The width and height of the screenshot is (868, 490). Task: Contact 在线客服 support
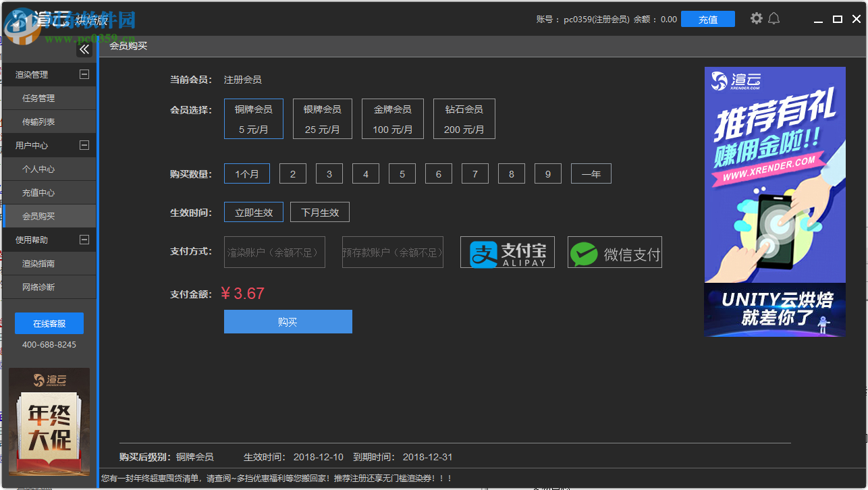49,323
